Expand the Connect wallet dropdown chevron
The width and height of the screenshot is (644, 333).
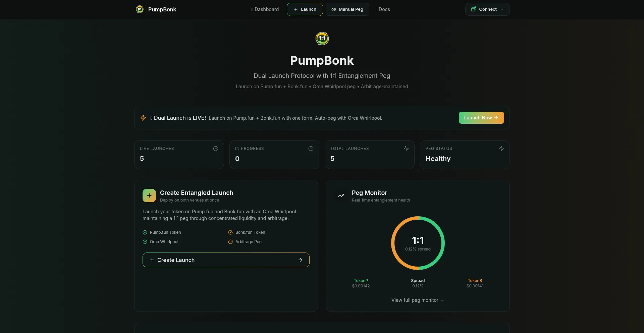pyautogui.click(x=502, y=9)
